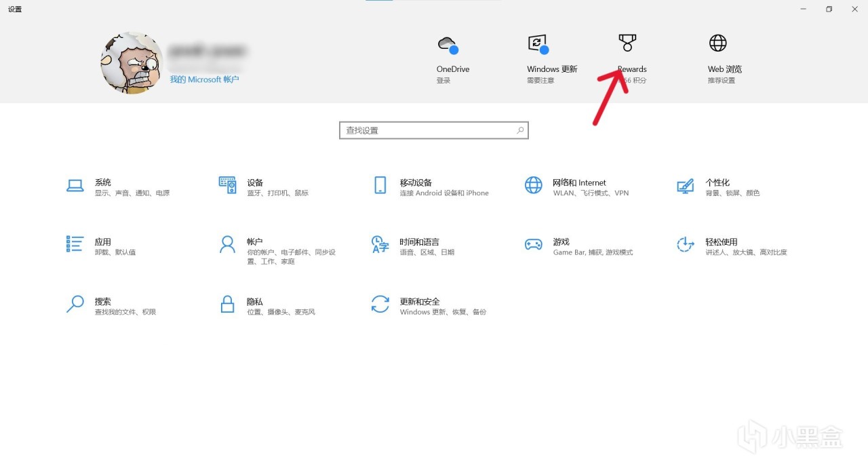Open the Web 浏览 globe tile
This screenshot has width=868, height=466.
tap(724, 60)
